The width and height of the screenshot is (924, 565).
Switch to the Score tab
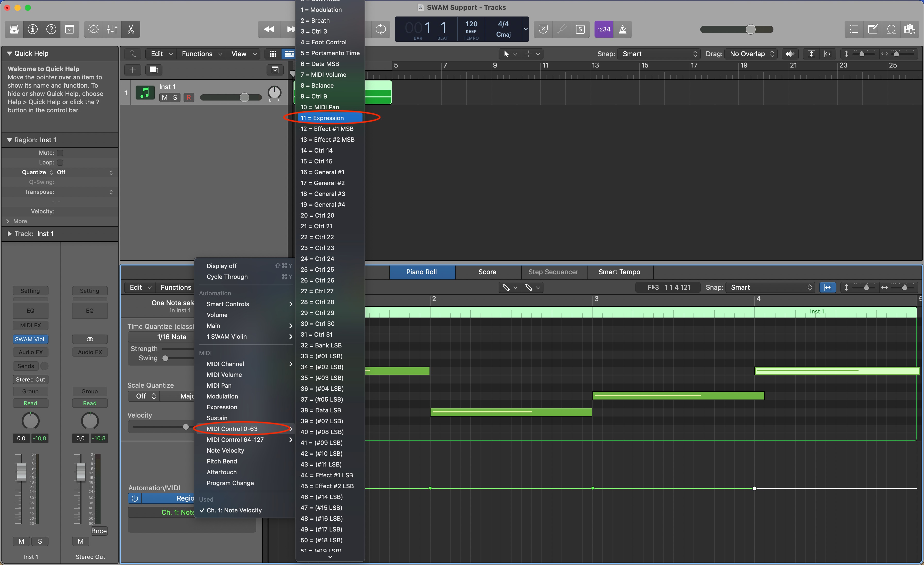point(487,272)
